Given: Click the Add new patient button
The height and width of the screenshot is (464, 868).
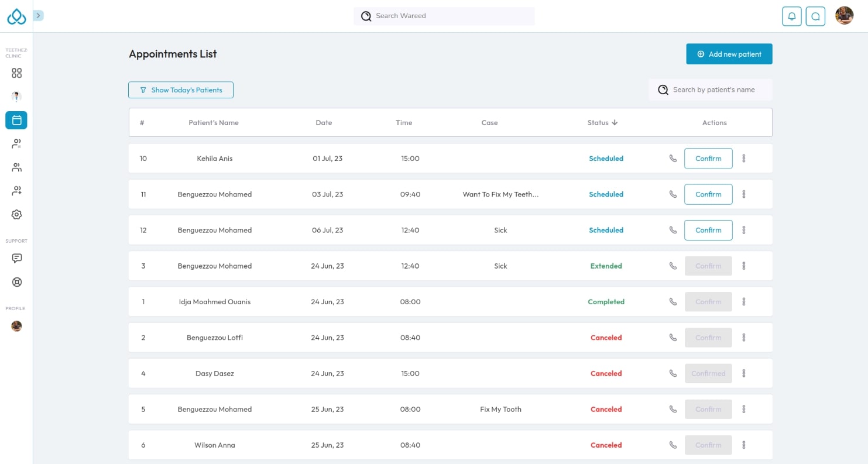Looking at the screenshot, I should (729, 54).
